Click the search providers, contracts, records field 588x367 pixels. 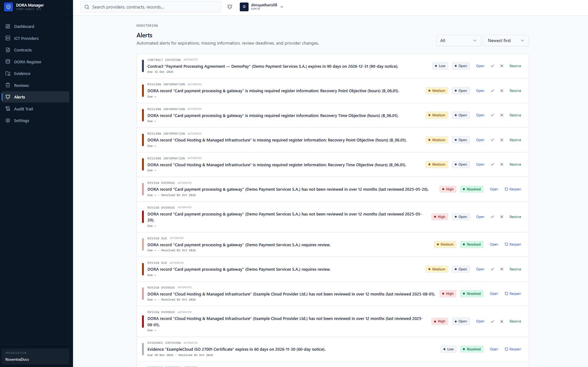[151, 7]
